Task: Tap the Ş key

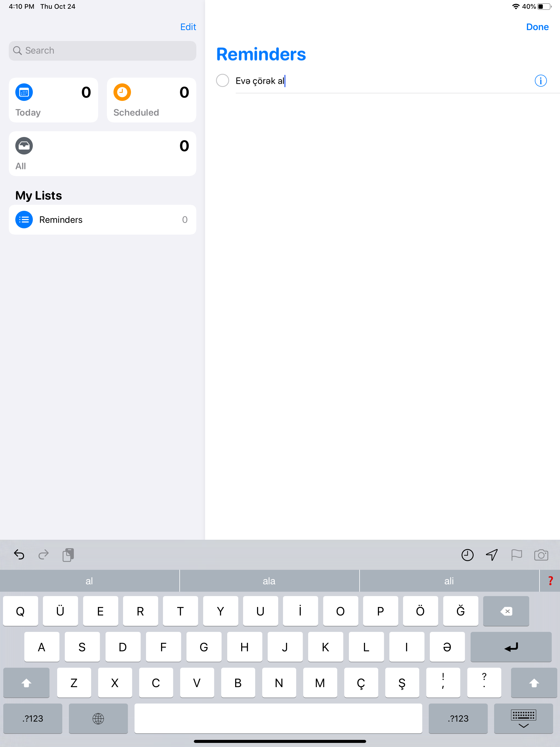Action: pos(402,682)
